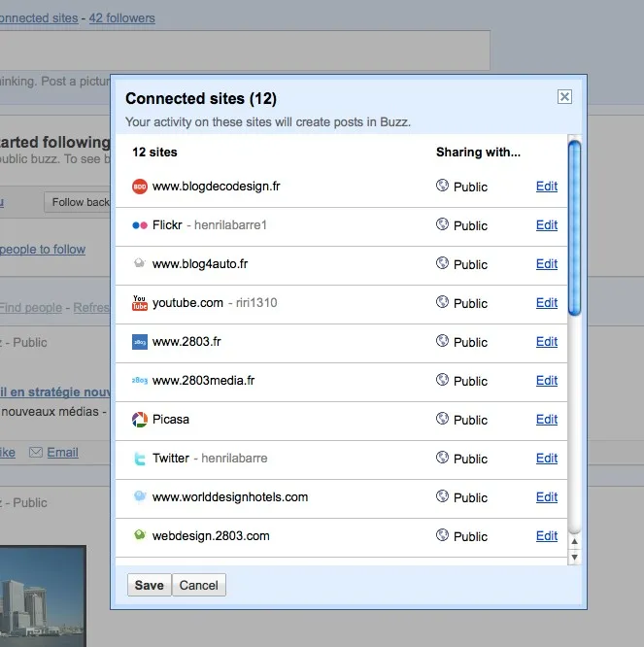644x647 pixels.
Task: Click the www.blog4auto.fr site name
Action: [x=200, y=264]
